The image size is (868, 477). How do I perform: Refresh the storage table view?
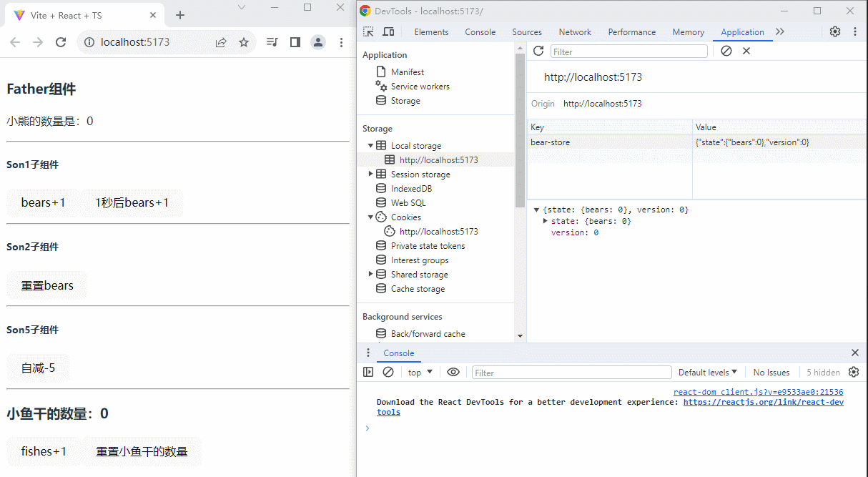(x=538, y=51)
